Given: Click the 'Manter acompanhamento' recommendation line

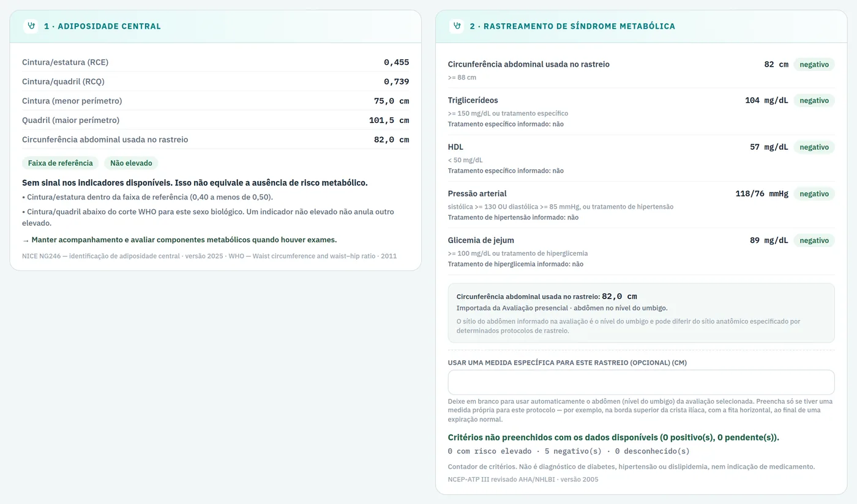Looking at the screenshot, I should (179, 240).
